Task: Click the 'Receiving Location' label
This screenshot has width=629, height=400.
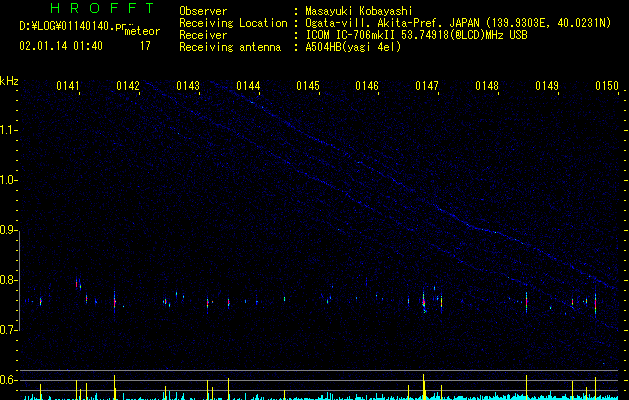Action: tap(233, 23)
